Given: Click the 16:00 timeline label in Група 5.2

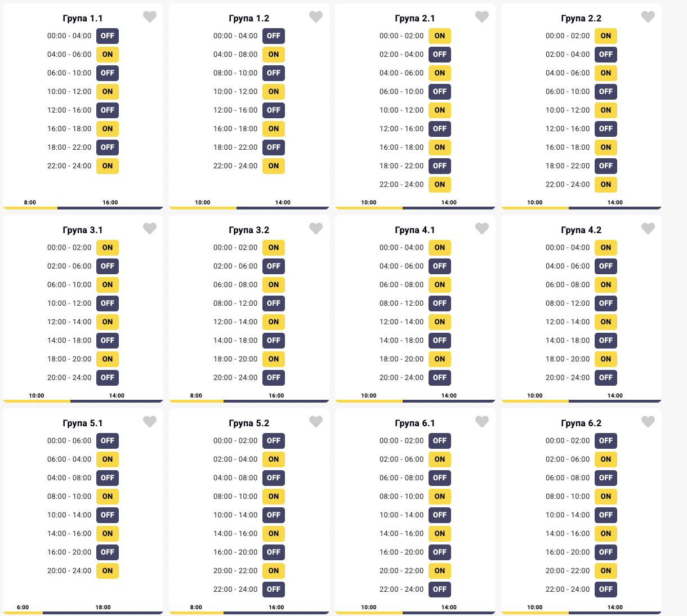Looking at the screenshot, I should pyautogui.click(x=276, y=608).
